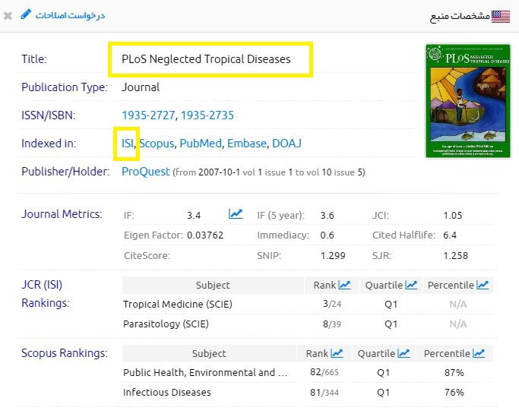Open the PubMed index link
519x420 pixels.
click(x=201, y=143)
